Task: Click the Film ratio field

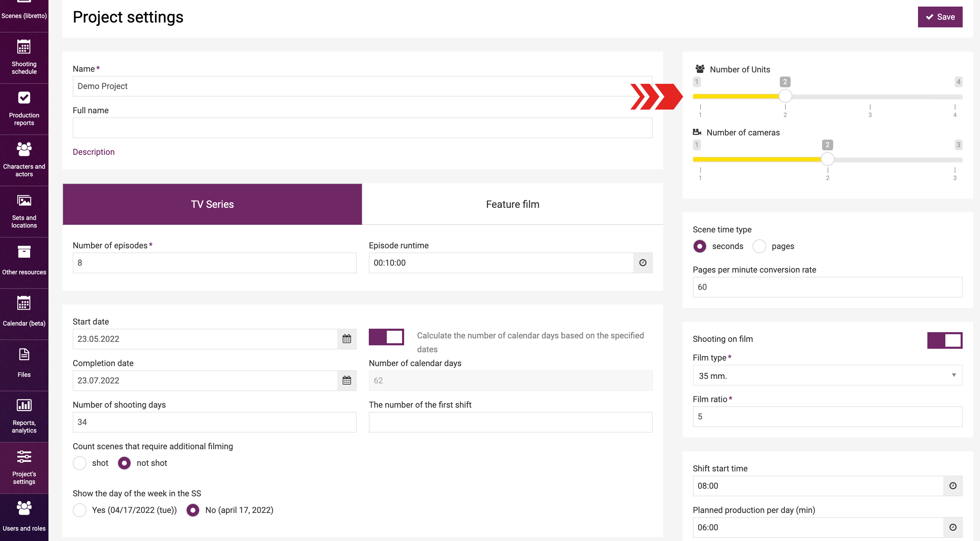Action: [x=827, y=417]
